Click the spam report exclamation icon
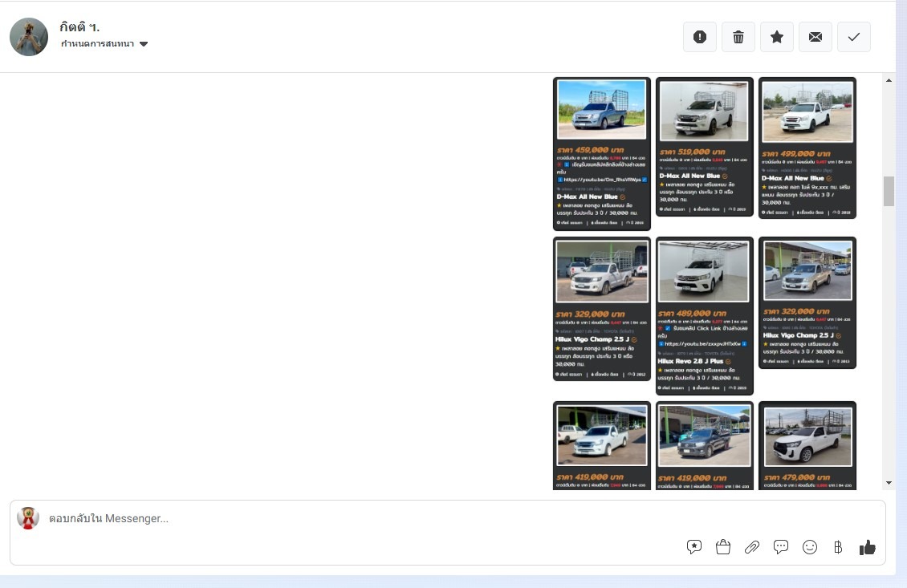 tap(700, 37)
